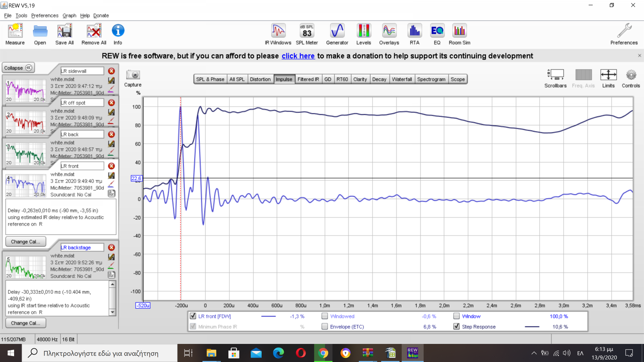Screen dimensions: 644x362
Task: Enable the Window trace checkbox
Action: pos(457,316)
